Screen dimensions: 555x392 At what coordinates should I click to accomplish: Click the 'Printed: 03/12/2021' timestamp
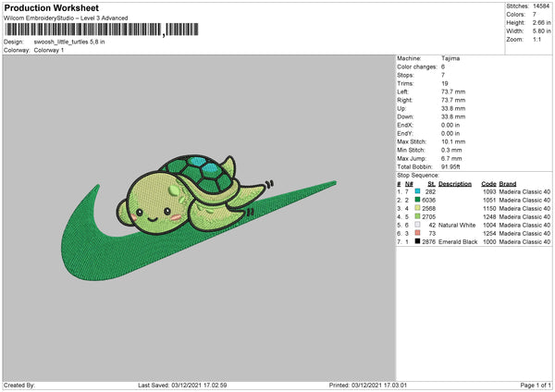(368, 385)
